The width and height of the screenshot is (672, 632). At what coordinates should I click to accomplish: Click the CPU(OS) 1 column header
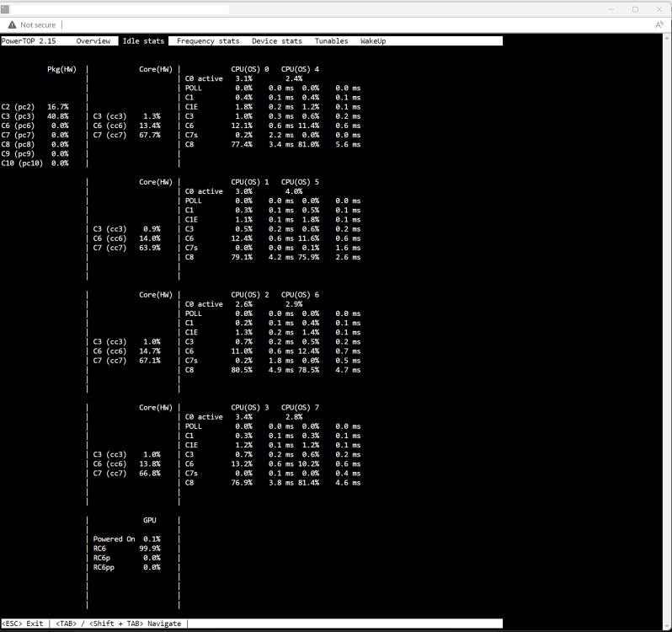(250, 182)
